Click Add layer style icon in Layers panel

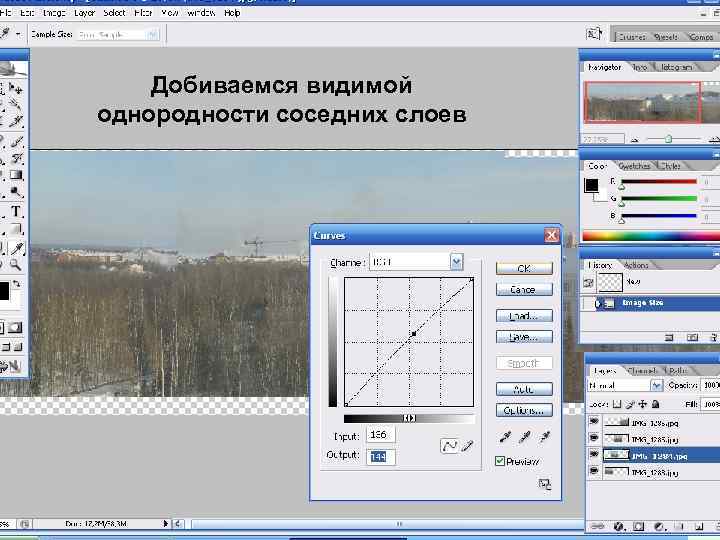pyautogui.click(x=618, y=526)
